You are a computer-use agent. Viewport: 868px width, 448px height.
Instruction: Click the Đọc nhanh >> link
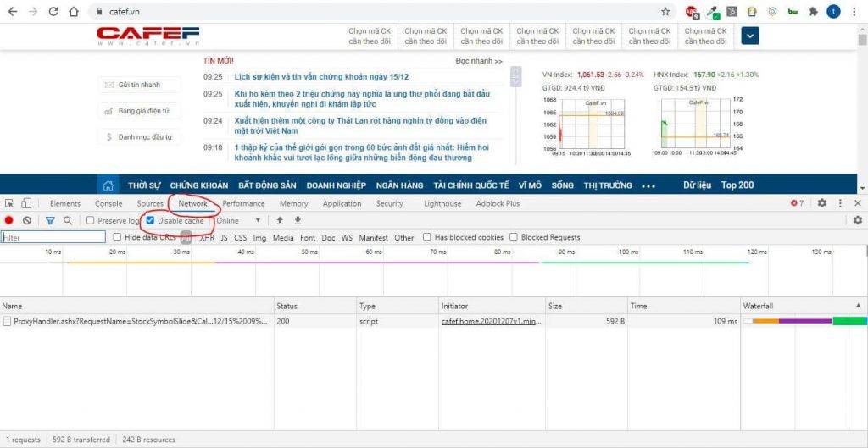[x=480, y=61]
